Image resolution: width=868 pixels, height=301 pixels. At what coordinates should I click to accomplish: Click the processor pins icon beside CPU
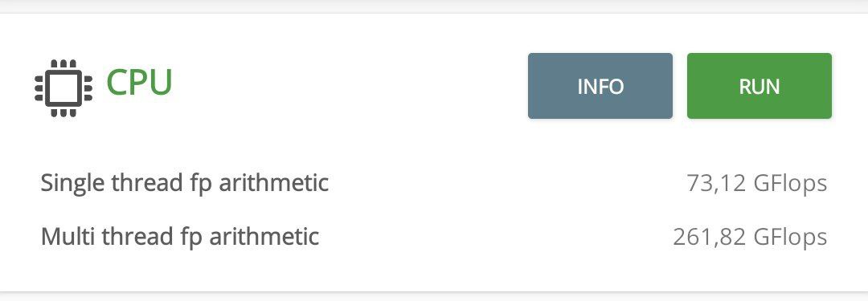point(63,88)
